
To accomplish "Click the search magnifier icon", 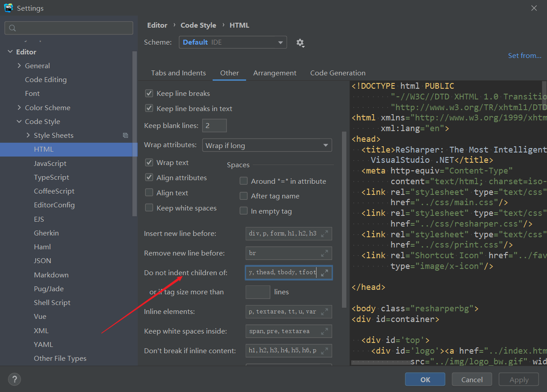I will pos(12,28).
